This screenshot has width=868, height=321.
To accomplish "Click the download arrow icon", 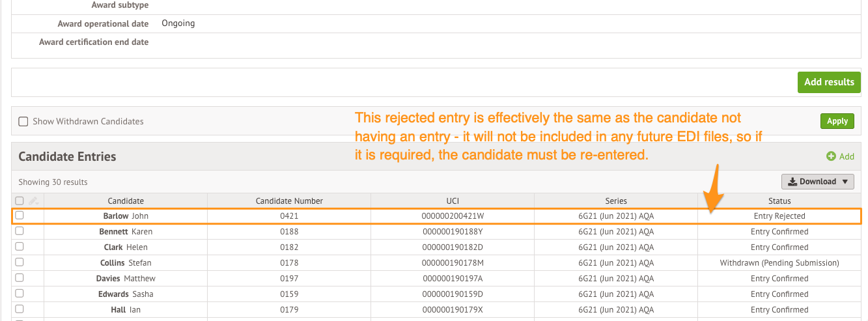I will [792, 182].
